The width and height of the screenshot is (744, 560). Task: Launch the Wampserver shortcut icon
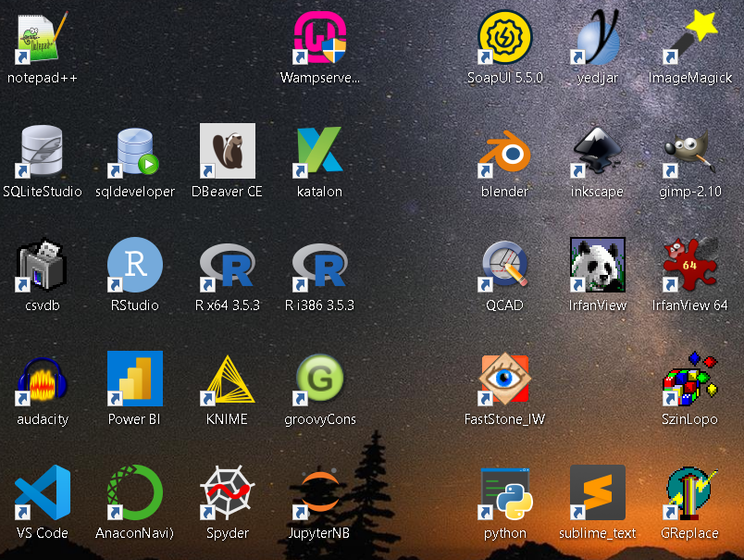click(320, 38)
